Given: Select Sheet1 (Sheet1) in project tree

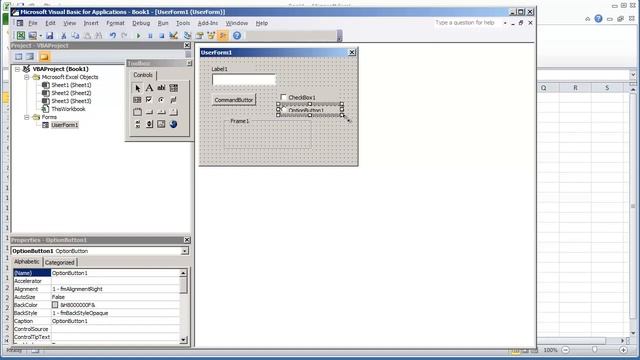Looking at the screenshot, I should pyautogui.click(x=67, y=85).
